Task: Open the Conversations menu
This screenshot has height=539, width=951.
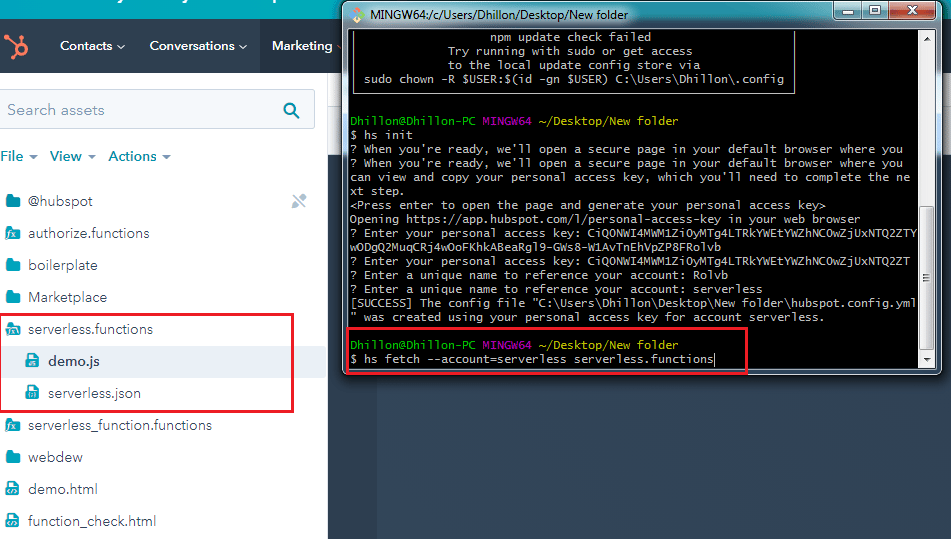Action: [198, 46]
